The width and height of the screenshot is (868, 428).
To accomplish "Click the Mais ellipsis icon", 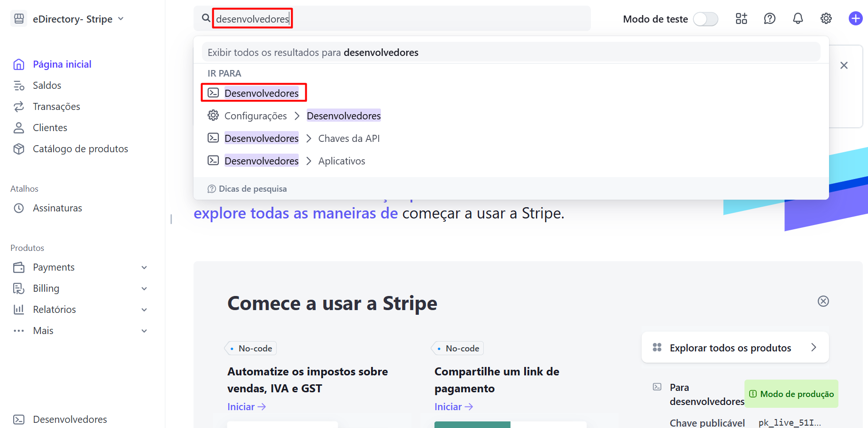I will [19, 331].
